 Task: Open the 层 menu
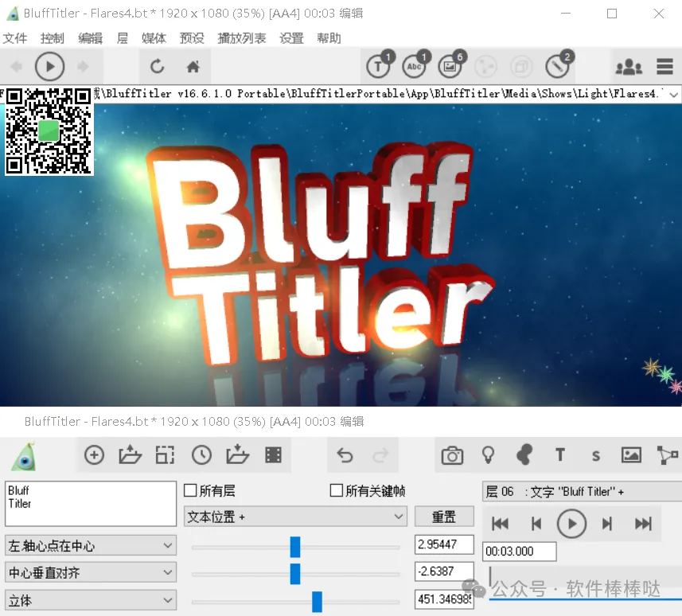point(123,38)
